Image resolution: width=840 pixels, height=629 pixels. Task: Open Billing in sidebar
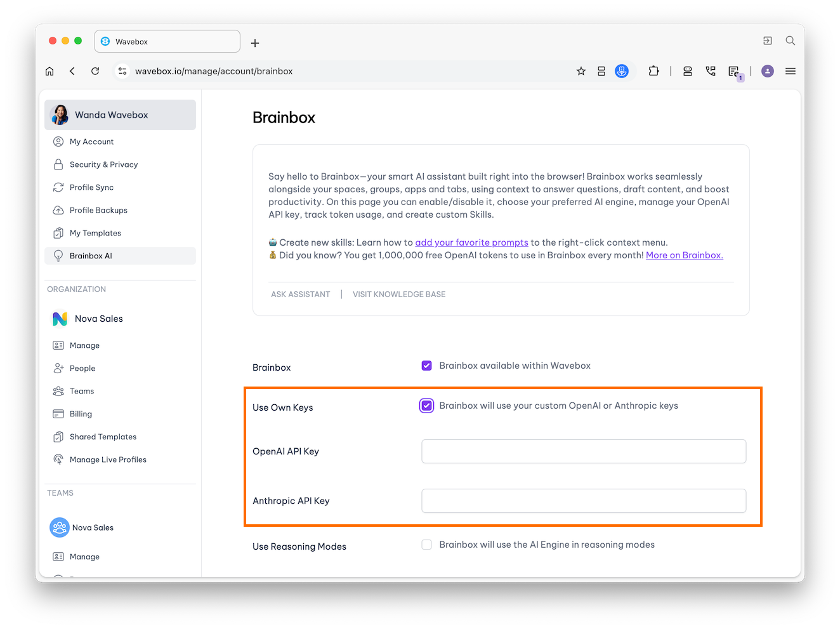(x=121, y=414)
